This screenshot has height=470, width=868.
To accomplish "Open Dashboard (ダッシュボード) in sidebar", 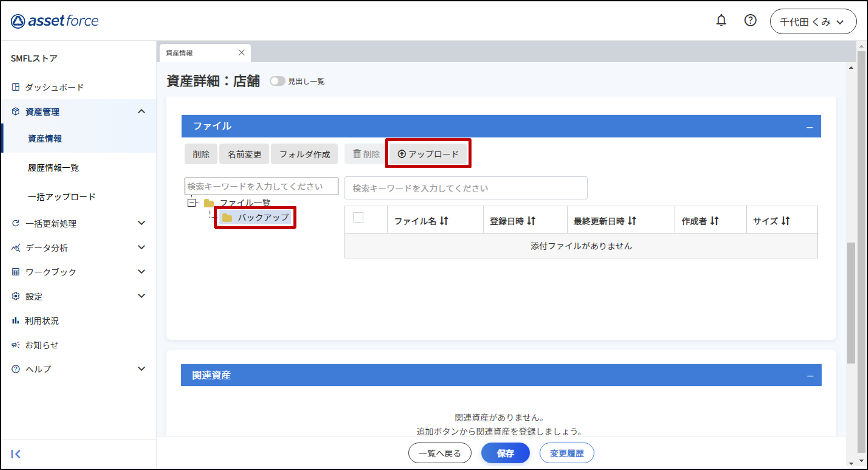I will 54,87.
